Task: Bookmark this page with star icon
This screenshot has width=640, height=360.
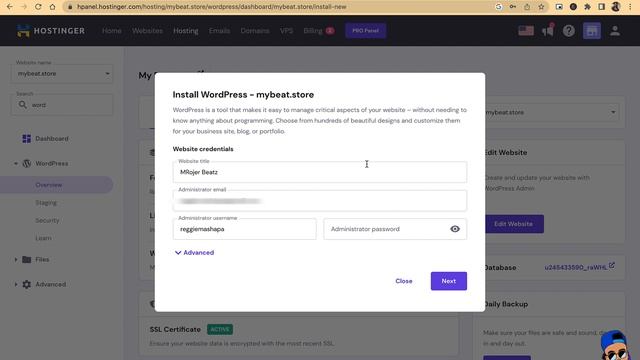Action: (541, 7)
